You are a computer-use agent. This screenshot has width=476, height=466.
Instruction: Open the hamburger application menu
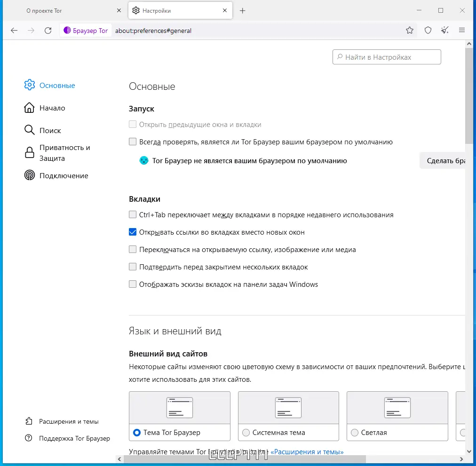point(462,30)
